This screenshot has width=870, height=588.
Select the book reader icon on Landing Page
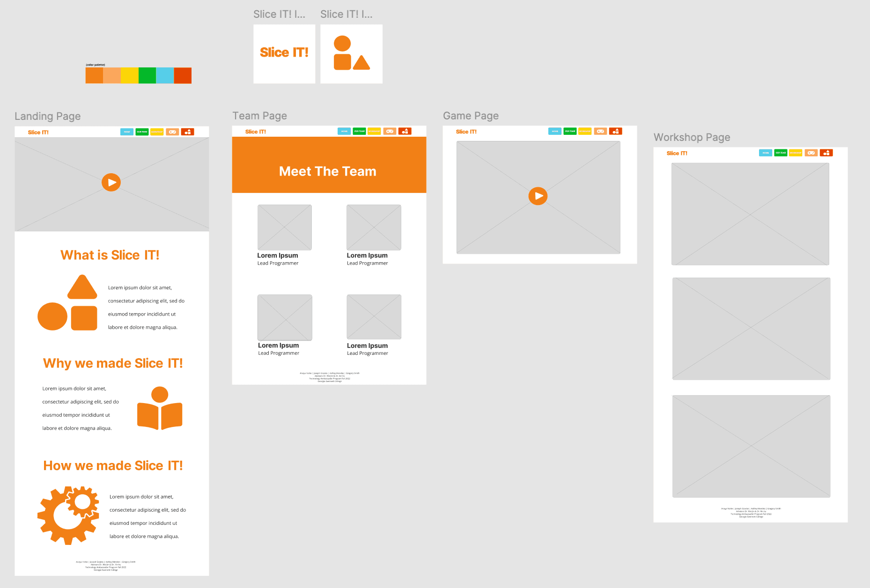click(160, 408)
